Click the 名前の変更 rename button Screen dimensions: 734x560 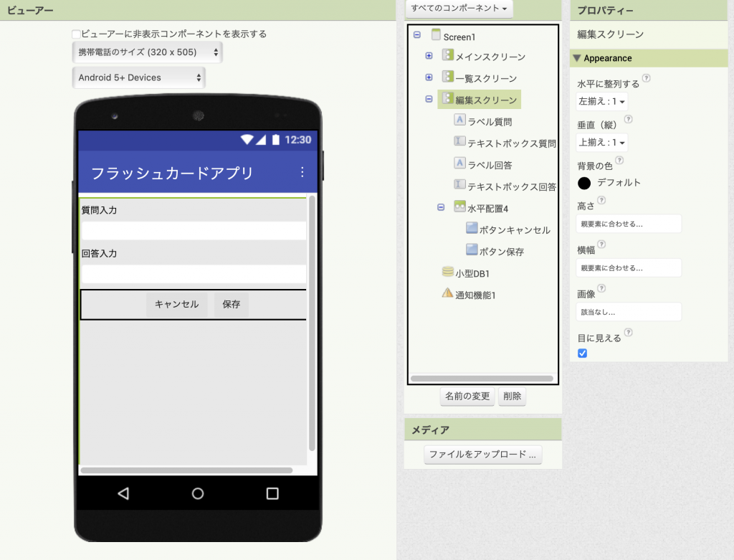[x=467, y=396]
